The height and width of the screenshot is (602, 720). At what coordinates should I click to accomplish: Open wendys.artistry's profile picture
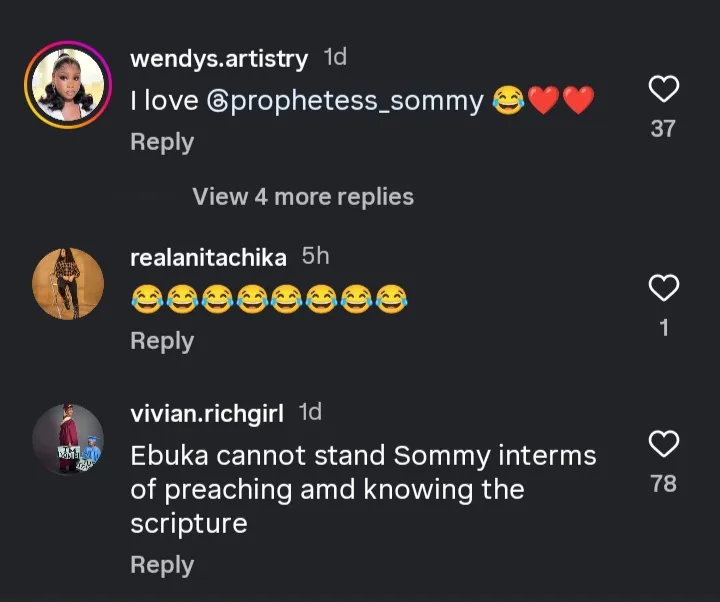click(67, 85)
